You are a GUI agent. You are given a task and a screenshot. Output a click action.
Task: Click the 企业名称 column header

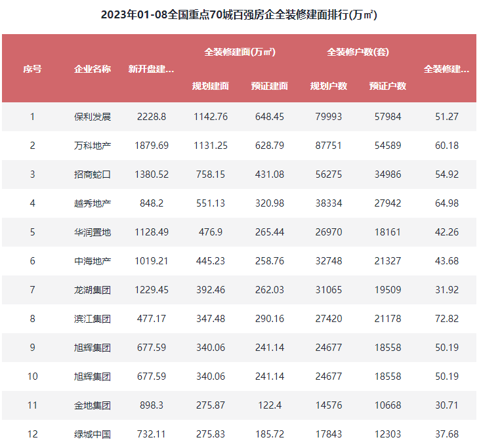click(x=93, y=69)
